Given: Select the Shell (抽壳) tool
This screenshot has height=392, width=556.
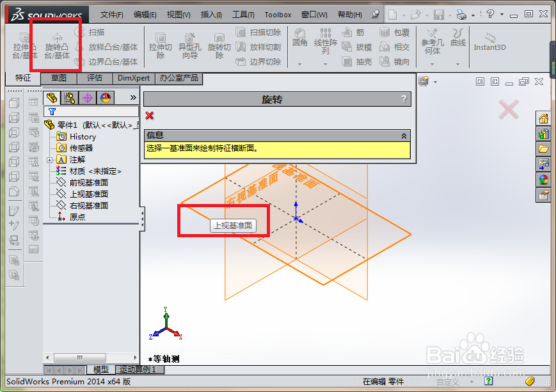Looking at the screenshot, I should 357,61.
